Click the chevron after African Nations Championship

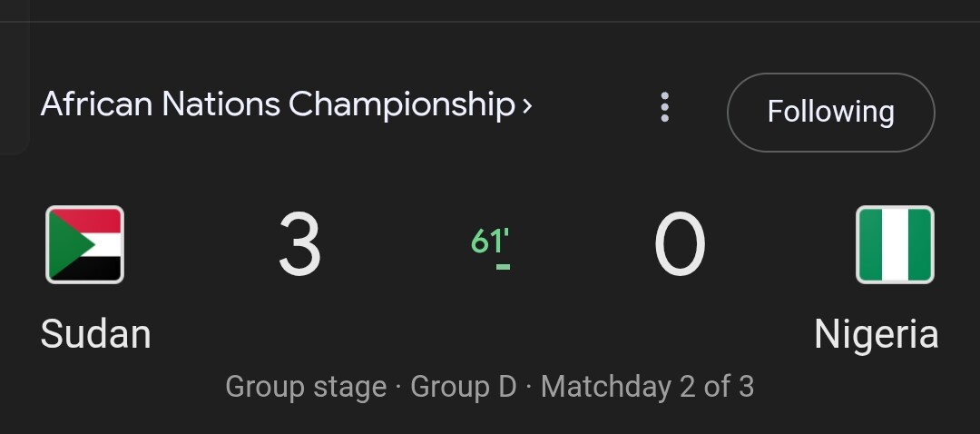527,106
